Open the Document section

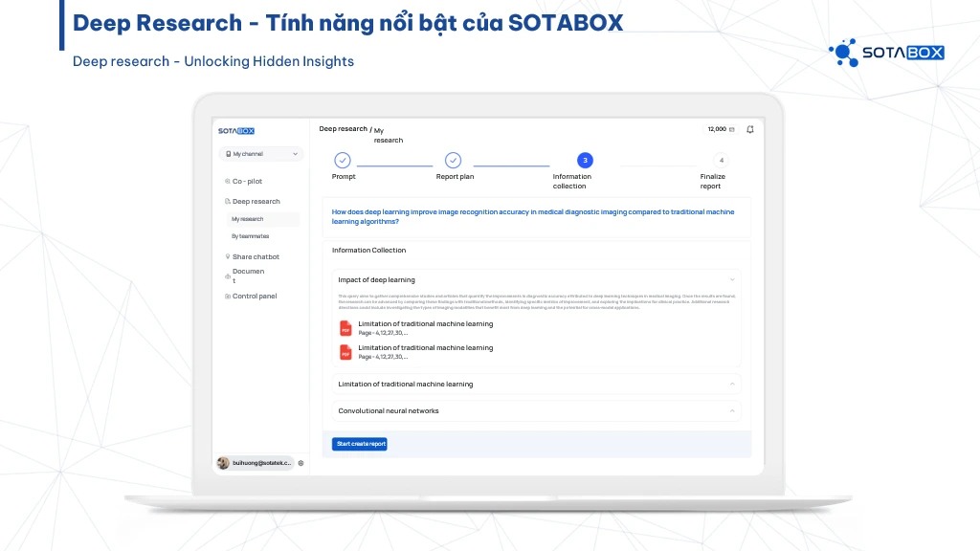(248, 275)
